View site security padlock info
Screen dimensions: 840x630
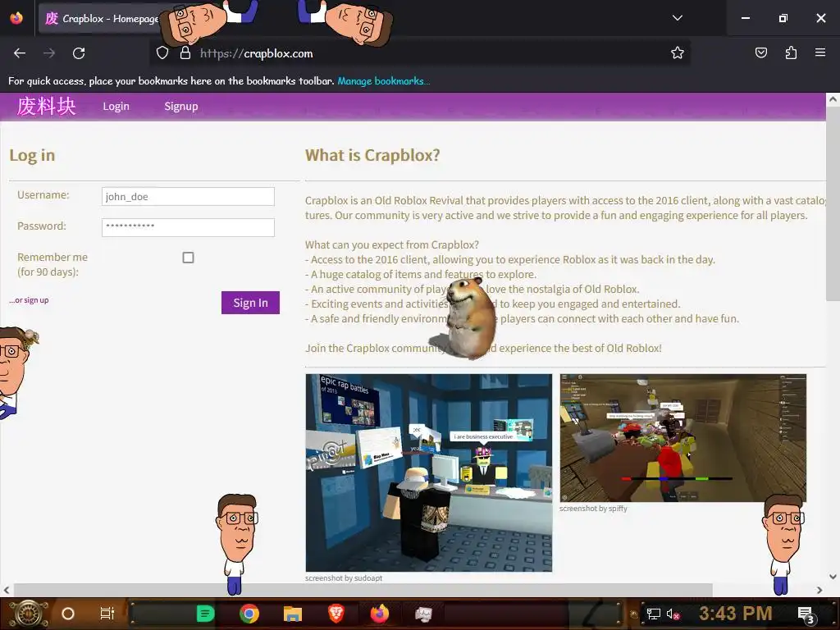tap(185, 53)
